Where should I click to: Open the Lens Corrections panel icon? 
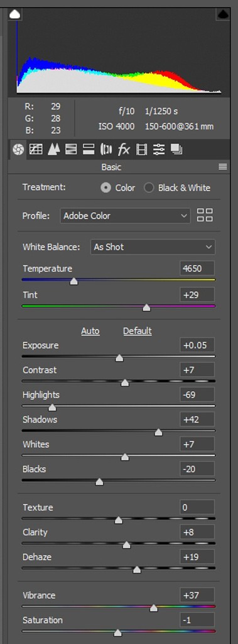click(x=106, y=150)
